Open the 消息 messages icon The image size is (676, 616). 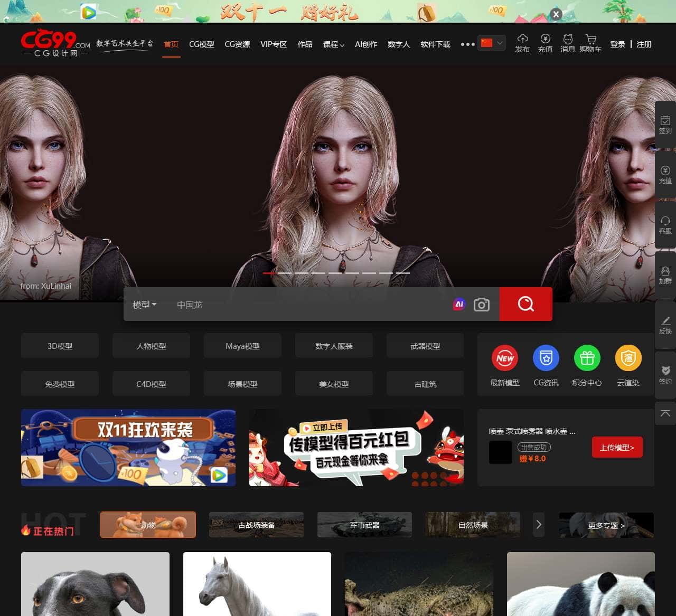[x=568, y=43]
